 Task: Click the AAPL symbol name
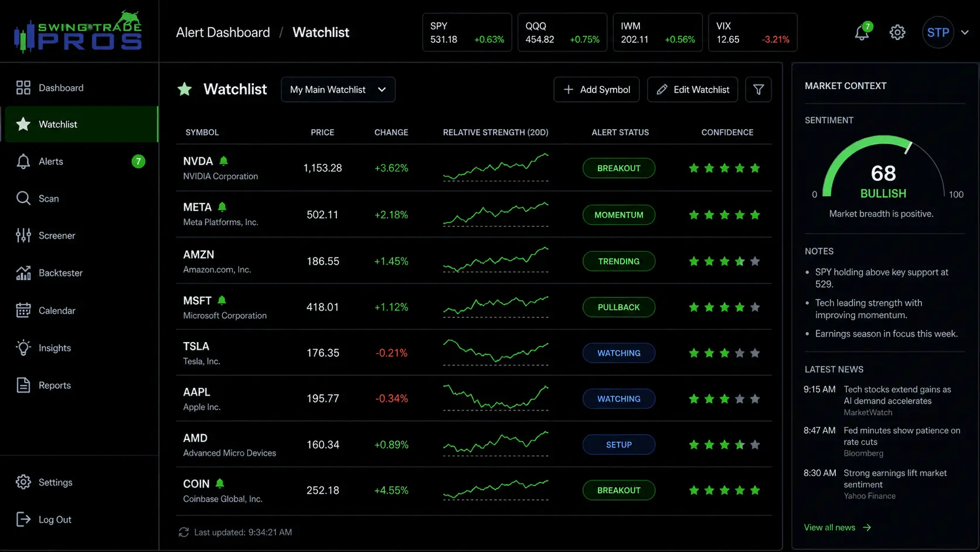coord(196,392)
